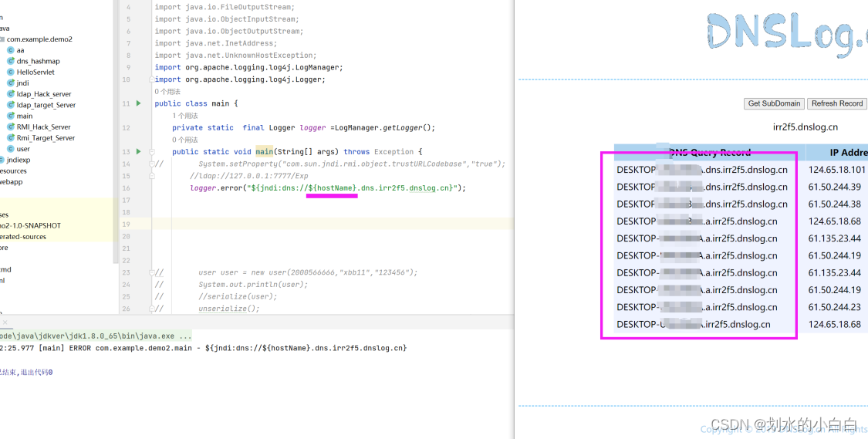Click the irr2f5.dnslog.cn subdomain text
The image size is (868, 439).
pyautogui.click(x=805, y=127)
